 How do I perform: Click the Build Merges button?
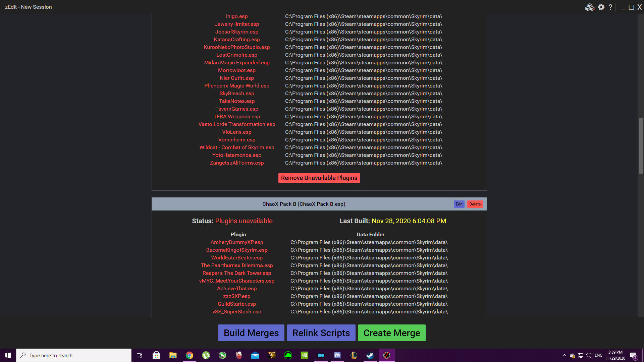coord(251,333)
